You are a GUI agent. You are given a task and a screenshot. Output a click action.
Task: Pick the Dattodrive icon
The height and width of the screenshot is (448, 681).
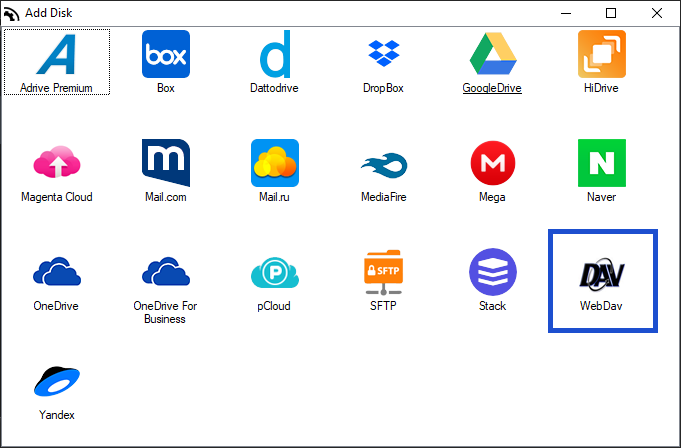point(275,54)
